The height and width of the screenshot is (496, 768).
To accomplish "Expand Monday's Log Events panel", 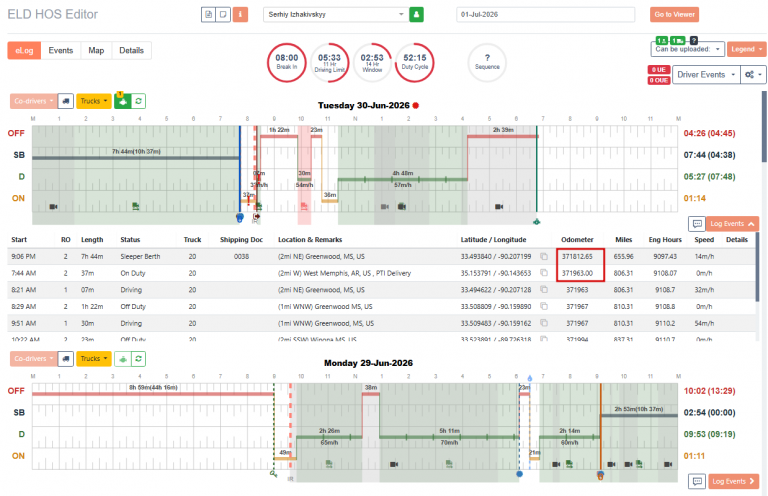I will click(x=733, y=481).
